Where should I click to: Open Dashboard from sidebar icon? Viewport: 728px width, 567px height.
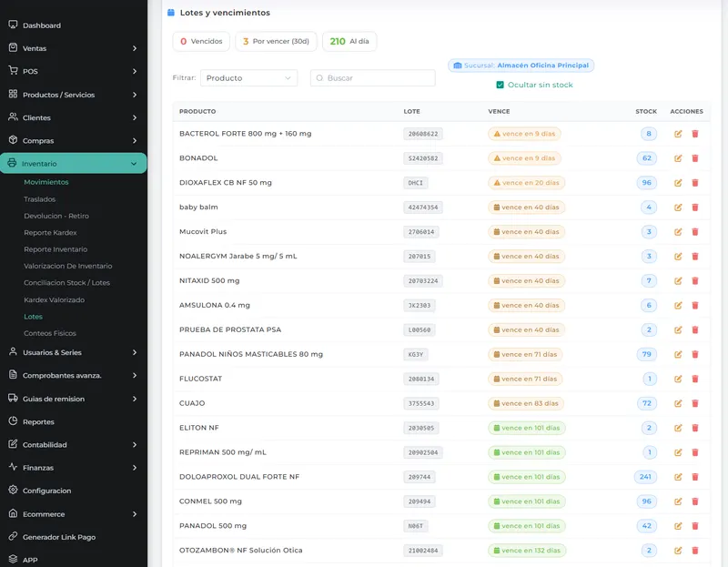coord(13,25)
